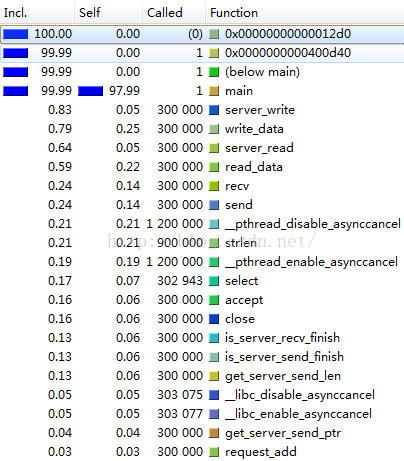Image resolution: width=404 pixels, height=461 pixels.
Task: Click the color square beside __libc_enable_asynccancel
Action: (214, 414)
